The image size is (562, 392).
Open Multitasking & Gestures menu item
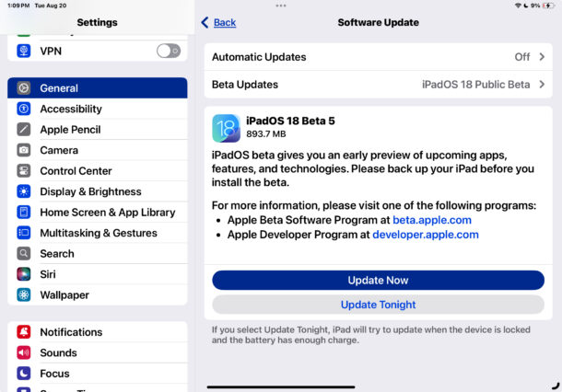click(98, 233)
